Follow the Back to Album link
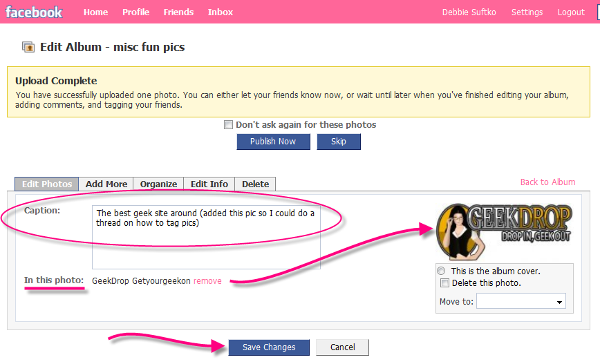 (547, 182)
